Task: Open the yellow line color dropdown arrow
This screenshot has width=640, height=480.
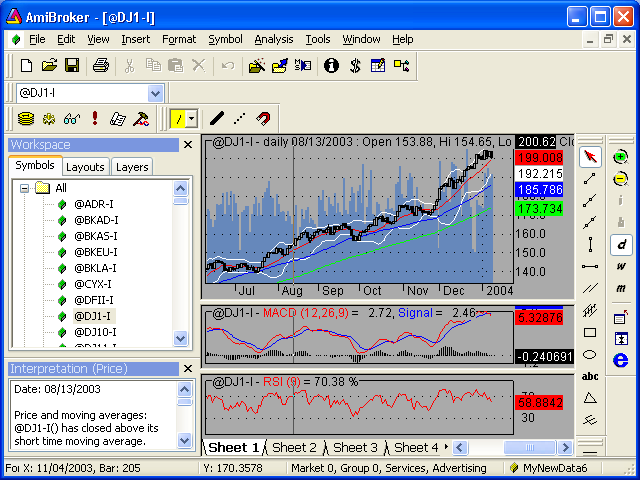Action: (191, 118)
